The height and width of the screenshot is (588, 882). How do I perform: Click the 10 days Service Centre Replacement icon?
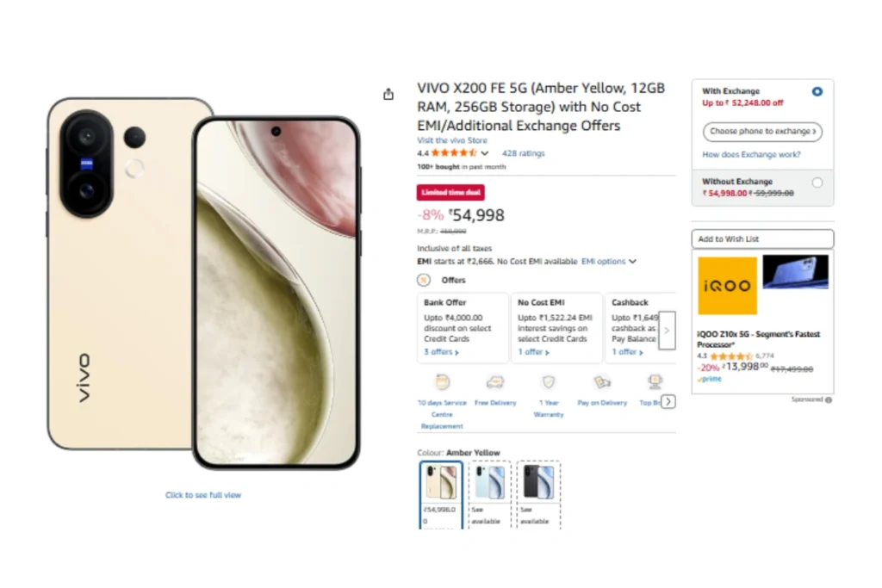point(442,382)
